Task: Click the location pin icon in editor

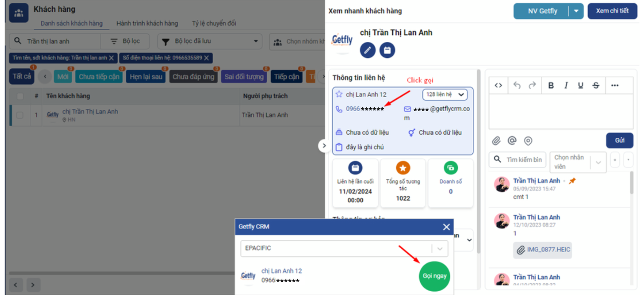Action: [x=528, y=141]
